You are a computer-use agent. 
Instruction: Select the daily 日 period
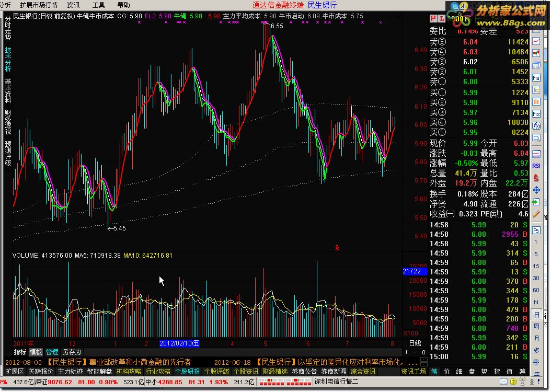pyautogui.click(x=536, y=314)
